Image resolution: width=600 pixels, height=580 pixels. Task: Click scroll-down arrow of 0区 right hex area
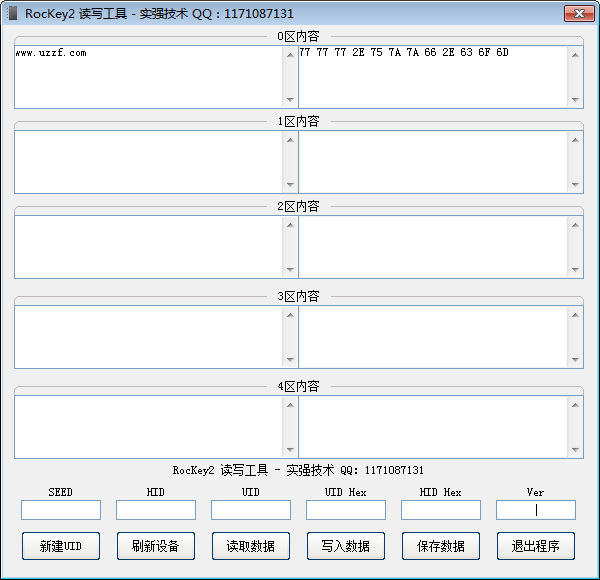575,99
